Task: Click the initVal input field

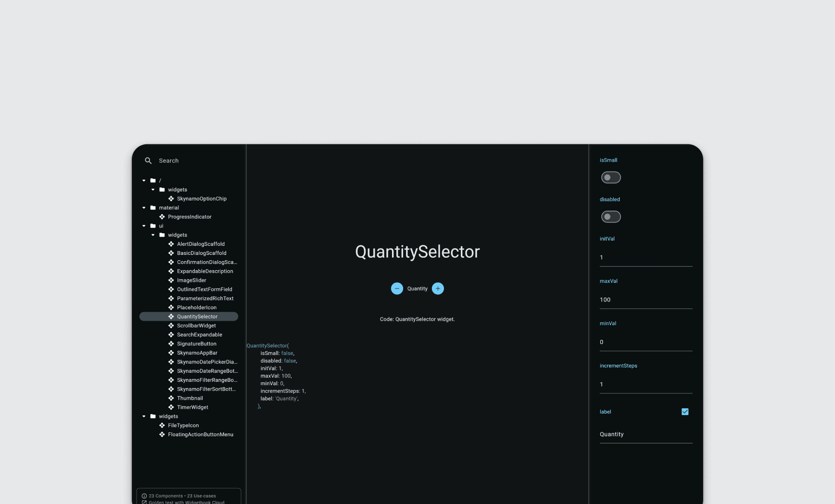Action: point(646,257)
